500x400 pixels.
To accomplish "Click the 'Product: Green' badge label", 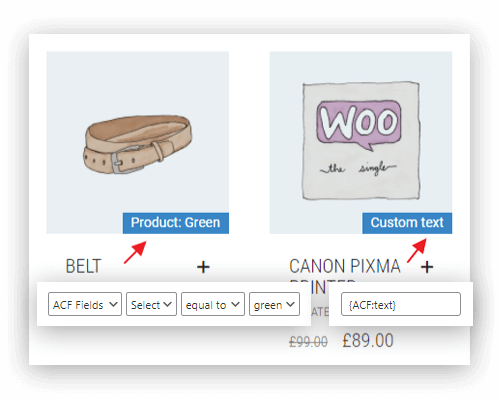I will pyautogui.click(x=176, y=223).
